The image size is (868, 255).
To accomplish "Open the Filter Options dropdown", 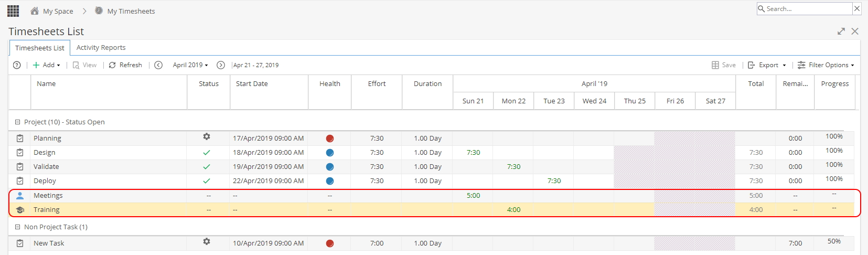I will tap(826, 65).
